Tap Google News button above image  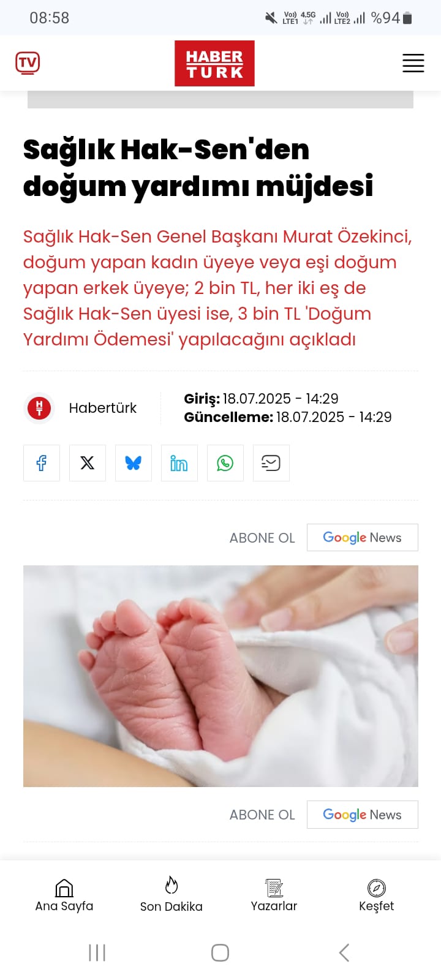(x=363, y=538)
